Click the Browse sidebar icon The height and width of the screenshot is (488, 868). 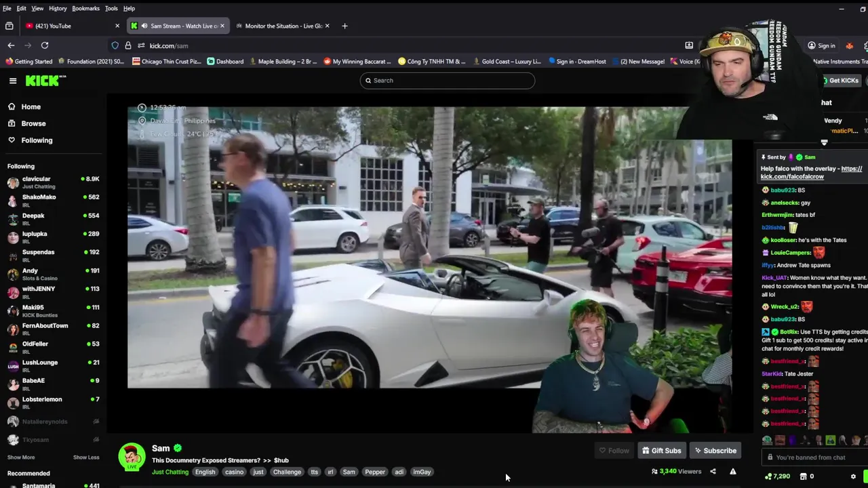pyautogui.click(x=12, y=123)
